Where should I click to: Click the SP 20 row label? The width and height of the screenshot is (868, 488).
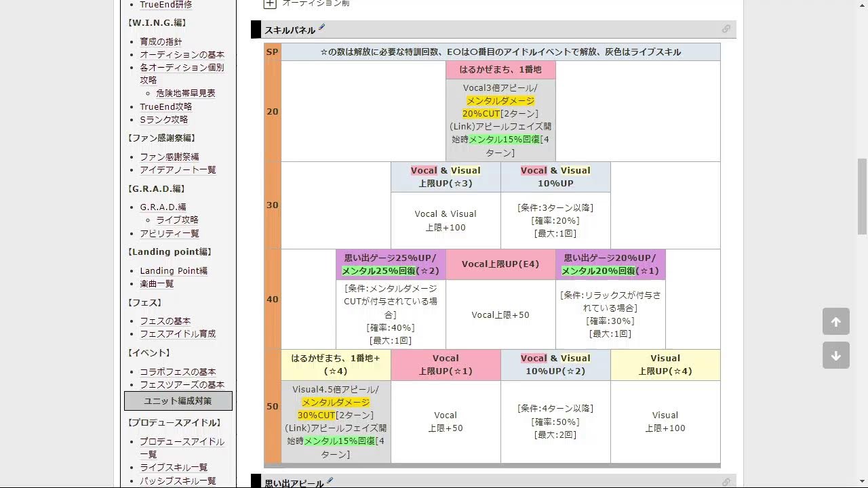pyautogui.click(x=273, y=111)
